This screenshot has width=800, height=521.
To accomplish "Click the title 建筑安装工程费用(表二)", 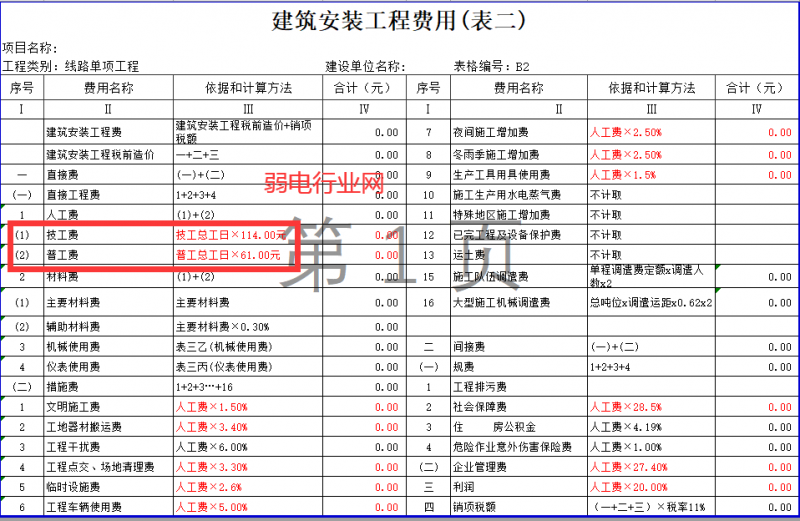I will click(x=399, y=20).
